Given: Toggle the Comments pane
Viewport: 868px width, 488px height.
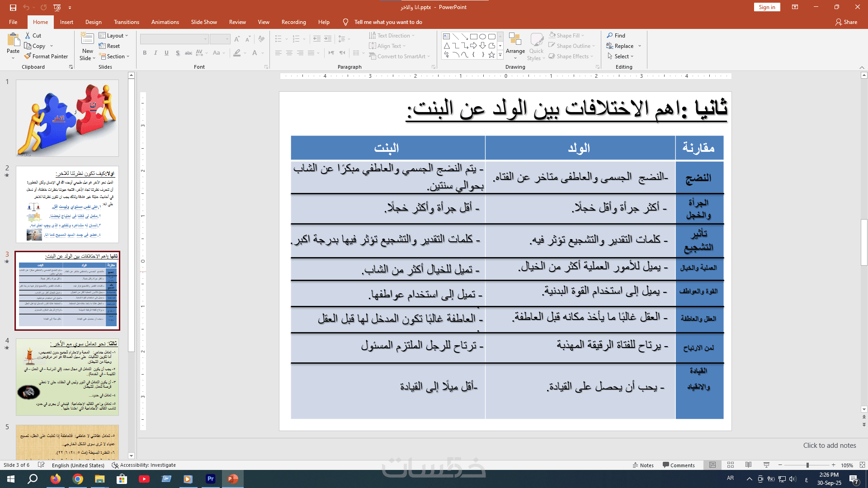Looking at the screenshot, I should coord(679,465).
